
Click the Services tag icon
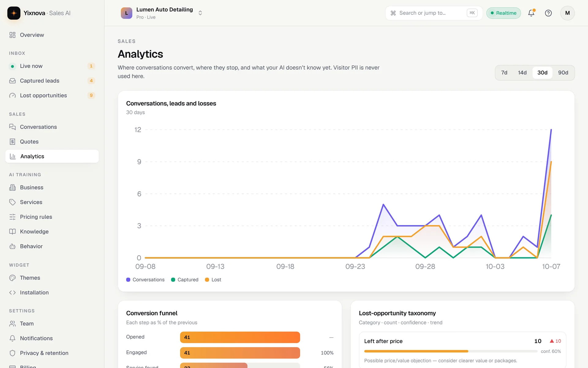pos(12,202)
